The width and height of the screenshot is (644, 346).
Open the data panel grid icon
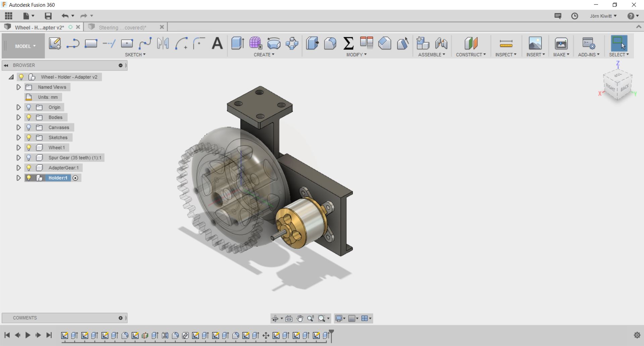pyautogui.click(x=9, y=16)
